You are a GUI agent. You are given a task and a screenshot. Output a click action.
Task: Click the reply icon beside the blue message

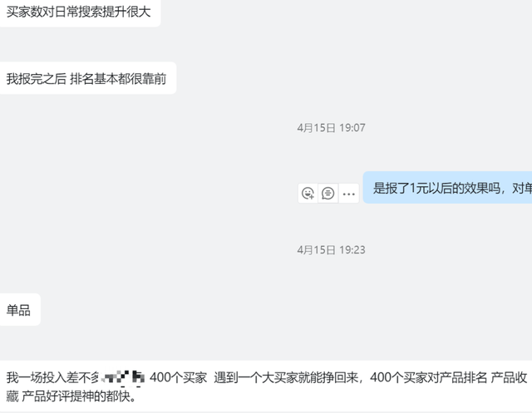point(328,193)
